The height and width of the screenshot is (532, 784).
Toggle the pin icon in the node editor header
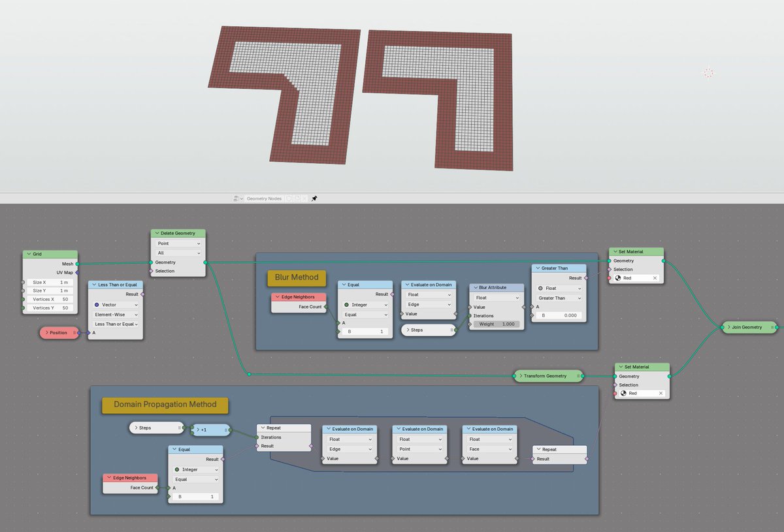coord(314,198)
